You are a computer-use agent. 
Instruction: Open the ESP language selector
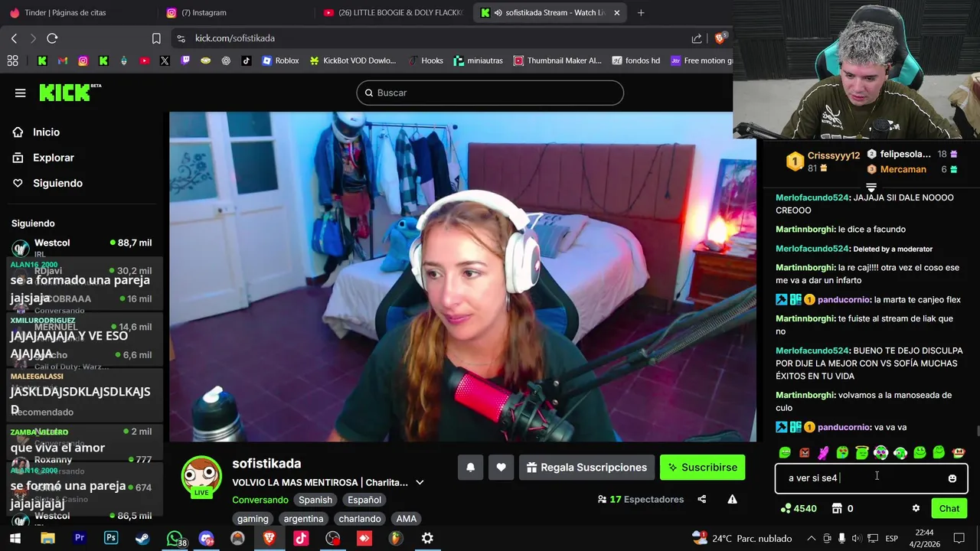(x=891, y=538)
